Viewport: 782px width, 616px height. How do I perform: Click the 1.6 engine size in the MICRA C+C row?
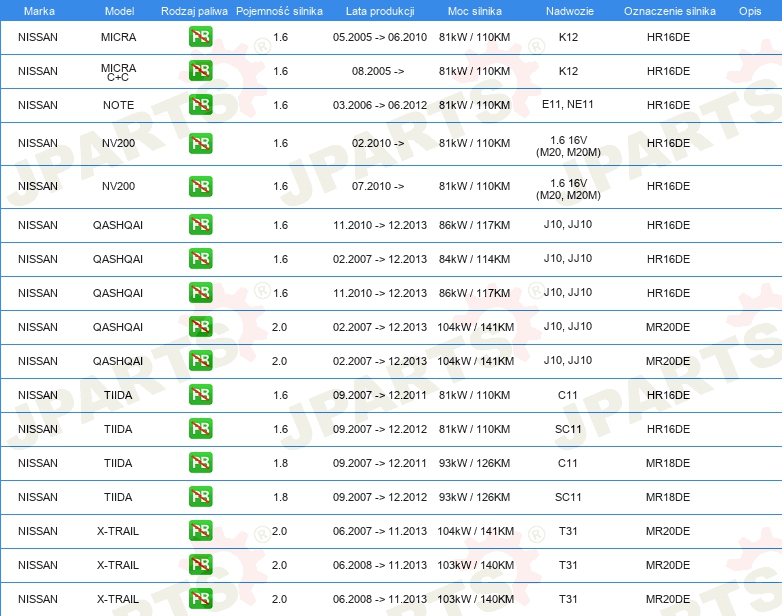point(281,71)
